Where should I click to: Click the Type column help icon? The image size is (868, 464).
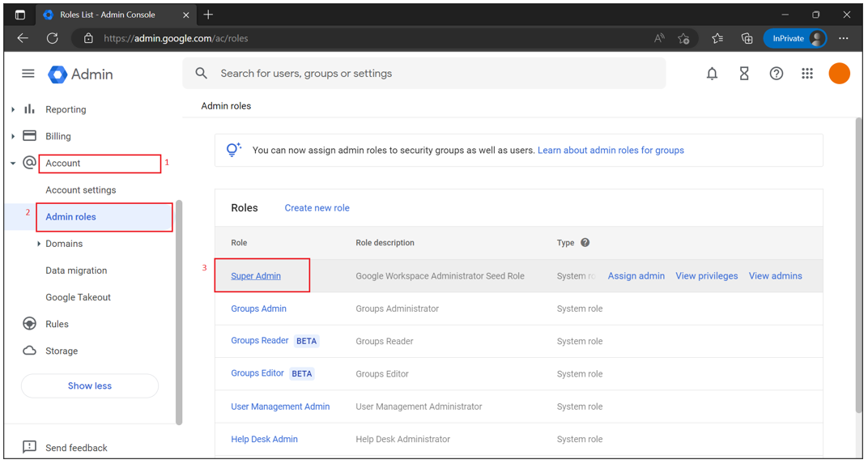tap(585, 242)
